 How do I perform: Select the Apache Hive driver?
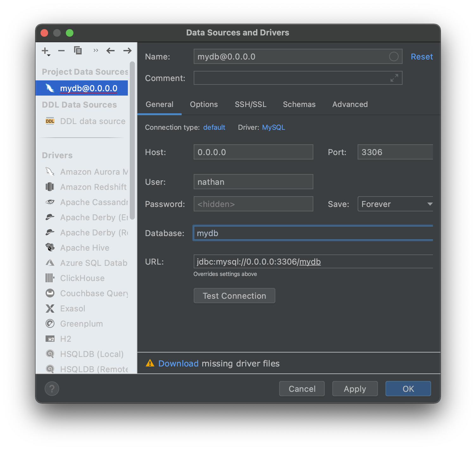pos(85,248)
